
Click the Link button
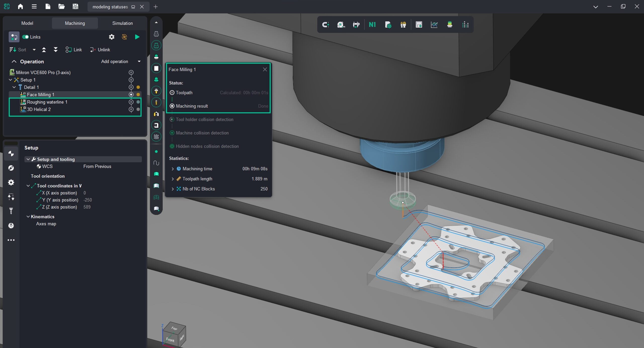coord(74,50)
